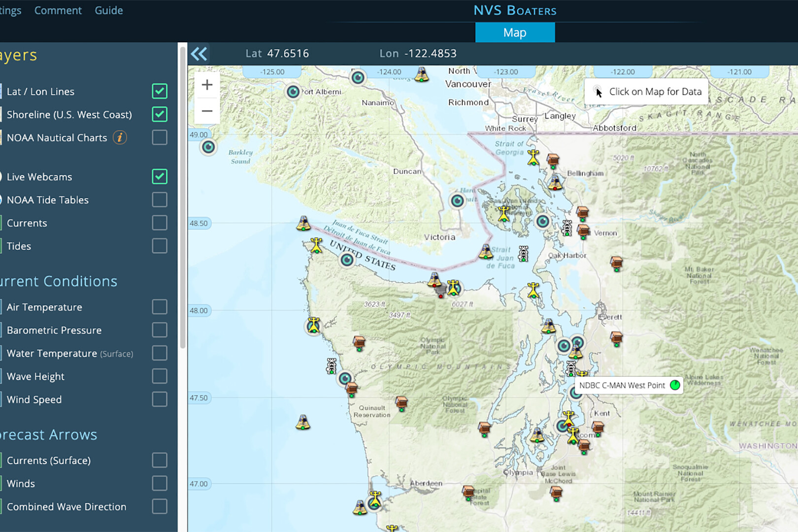Click the 'Click on Map for Data' box
This screenshot has height=532, width=798.
(646, 92)
